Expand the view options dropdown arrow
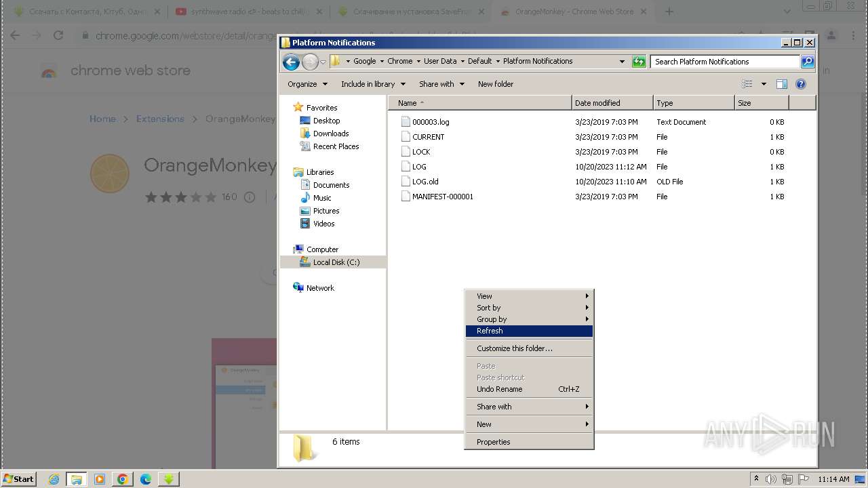Screen dimensions: 868x488 [x=764, y=84]
